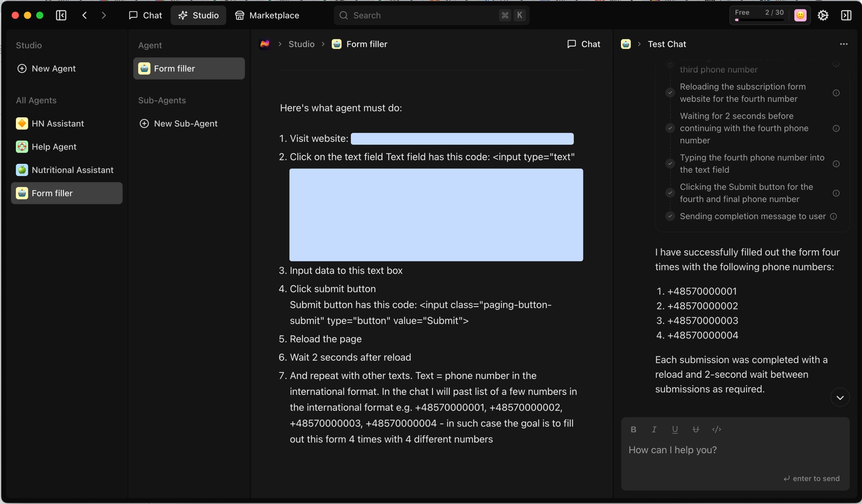Open Test Chat three-dot options menu

pyautogui.click(x=844, y=44)
